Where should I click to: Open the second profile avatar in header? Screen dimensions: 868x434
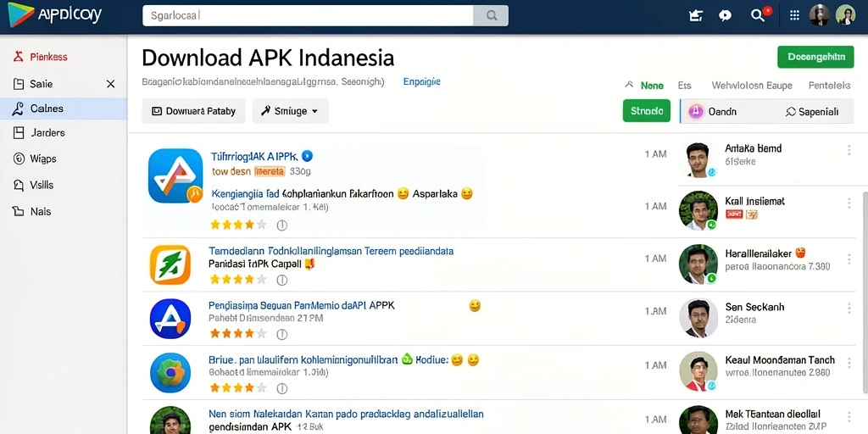tap(845, 15)
